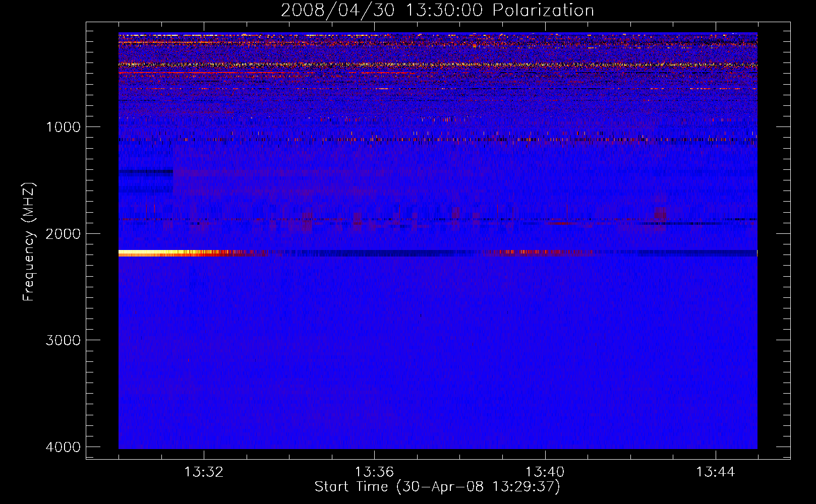Click the 13:40 time tick label
This screenshot has height=504, width=816.
click(x=545, y=472)
